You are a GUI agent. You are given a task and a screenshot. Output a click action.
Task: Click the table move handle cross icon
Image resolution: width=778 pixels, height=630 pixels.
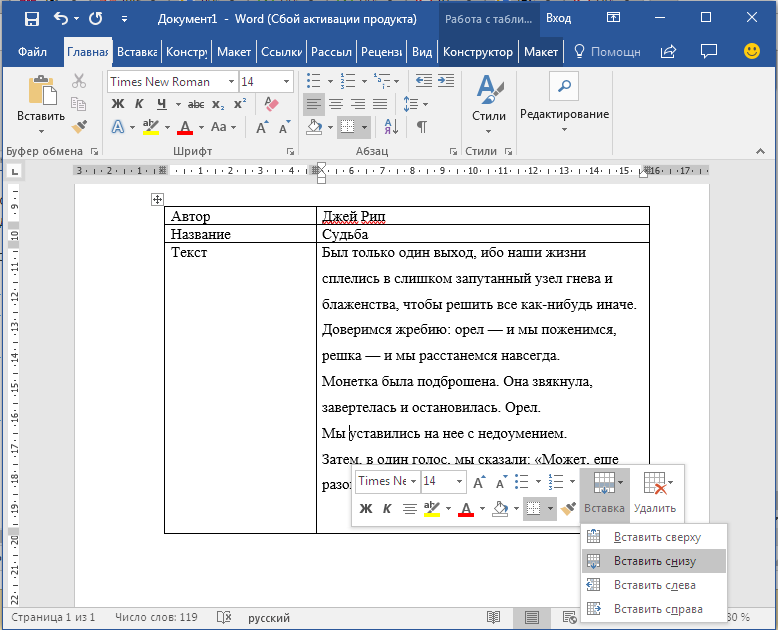pos(157,199)
